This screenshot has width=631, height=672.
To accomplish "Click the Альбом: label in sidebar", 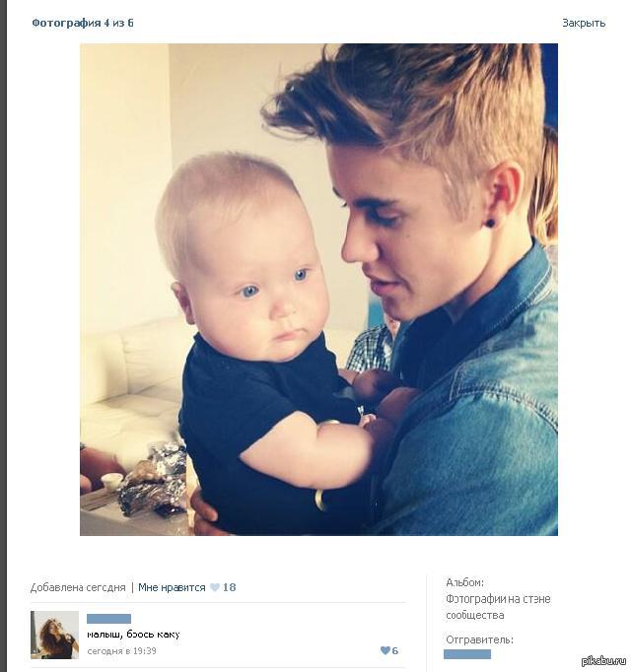I will (464, 582).
